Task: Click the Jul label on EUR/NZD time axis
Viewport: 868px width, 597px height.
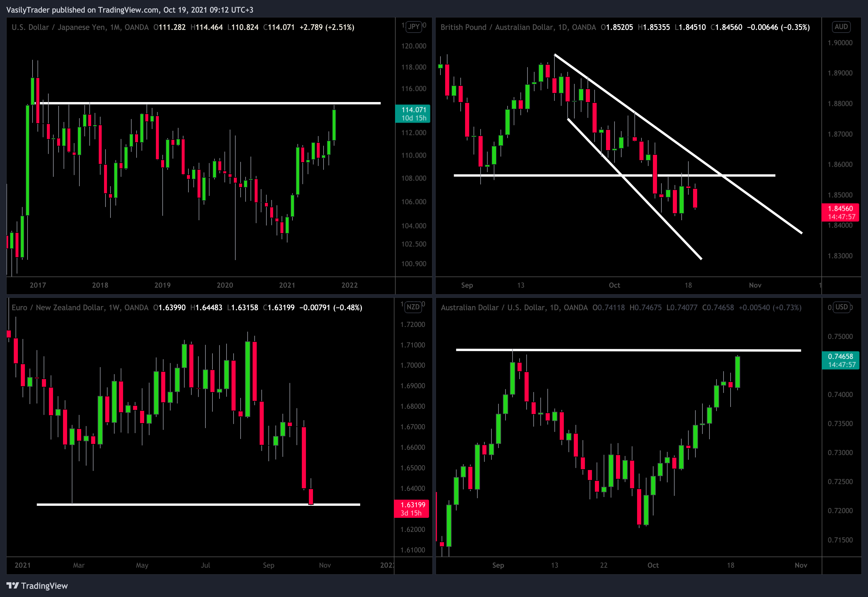Action: [x=206, y=565]
